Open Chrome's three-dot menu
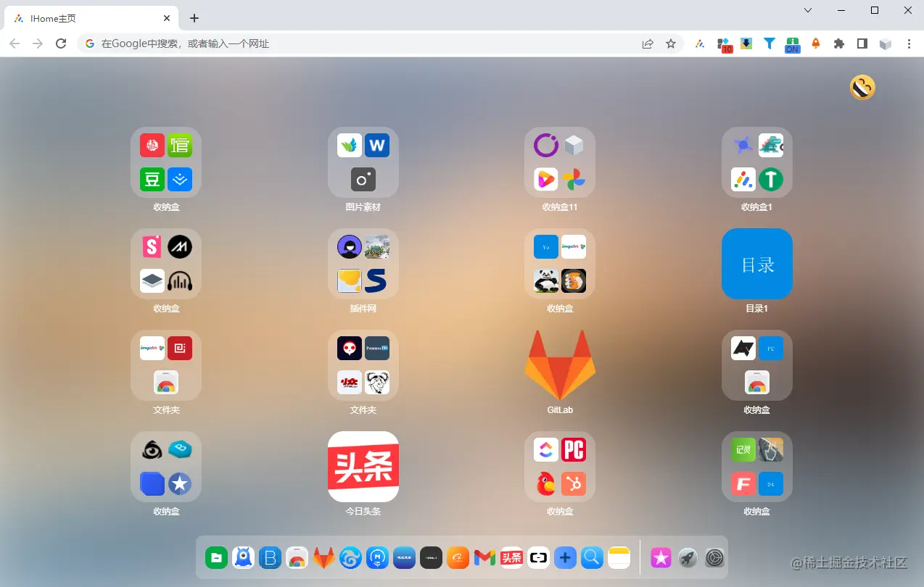The image size is (924, 587). 909,43
